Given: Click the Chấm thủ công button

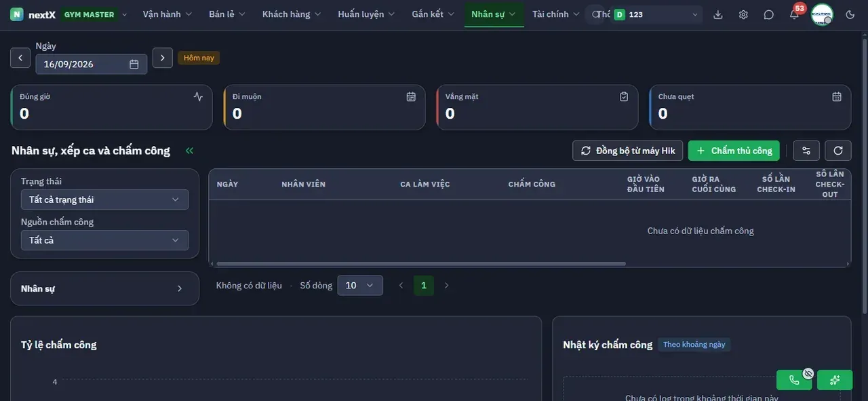Looking at the screenshot, I should click(x=734, y=151).
